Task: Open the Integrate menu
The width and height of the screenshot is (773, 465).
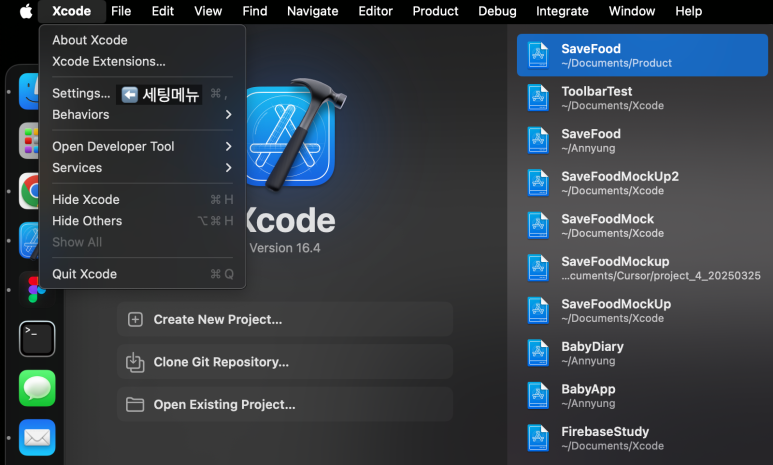Action: point(562,11)
